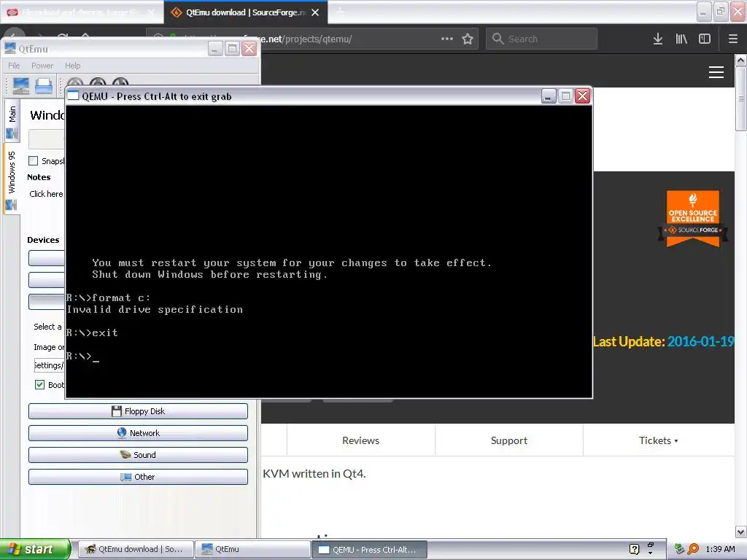Click the safely remove hardware tray icon
This screenshot has width=747, height=560.
click(680, 549)
